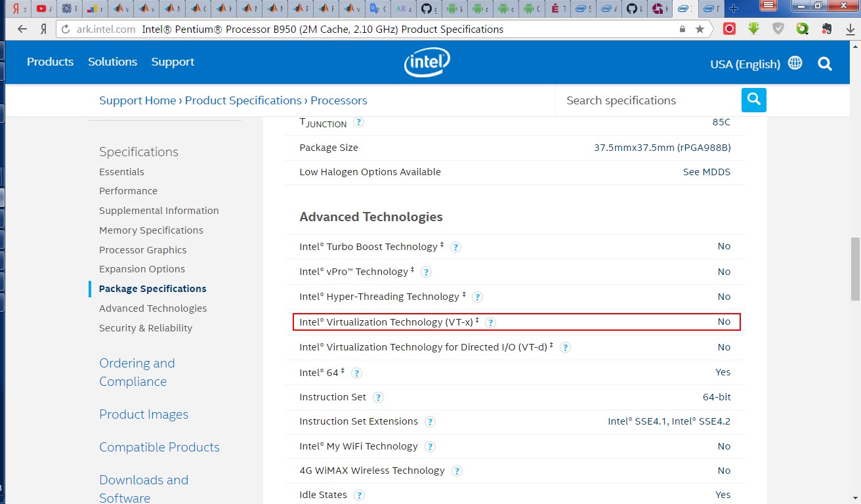Select Package Specifications in the sidebar
Screen dimensions: 861x504
pos(152,289)
